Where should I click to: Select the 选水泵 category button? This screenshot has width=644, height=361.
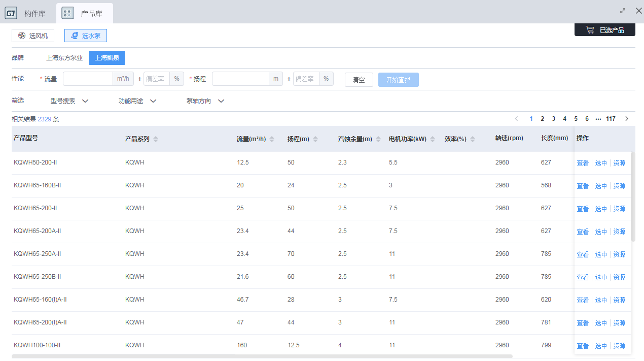click(x=86, y=36)
